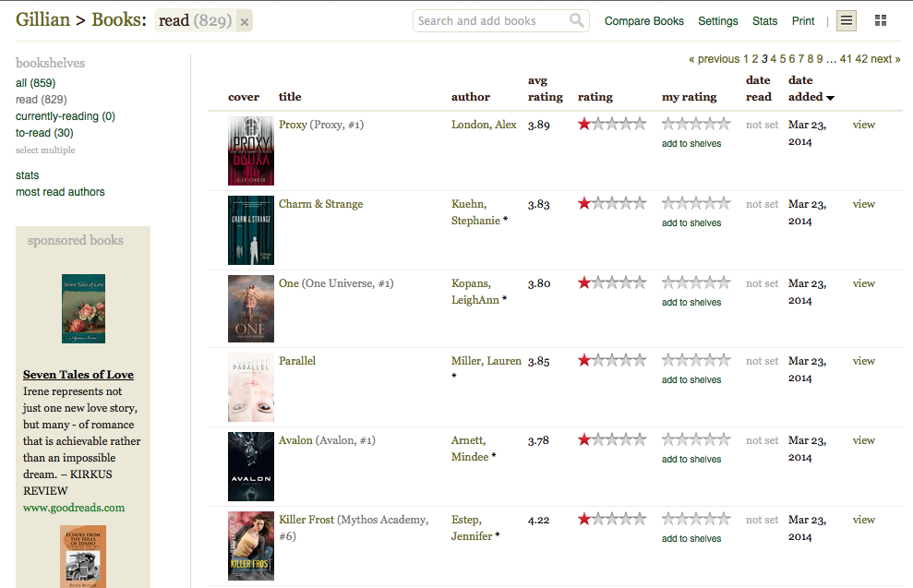Open Proxy book cover thumbnail

click(251, 150)
